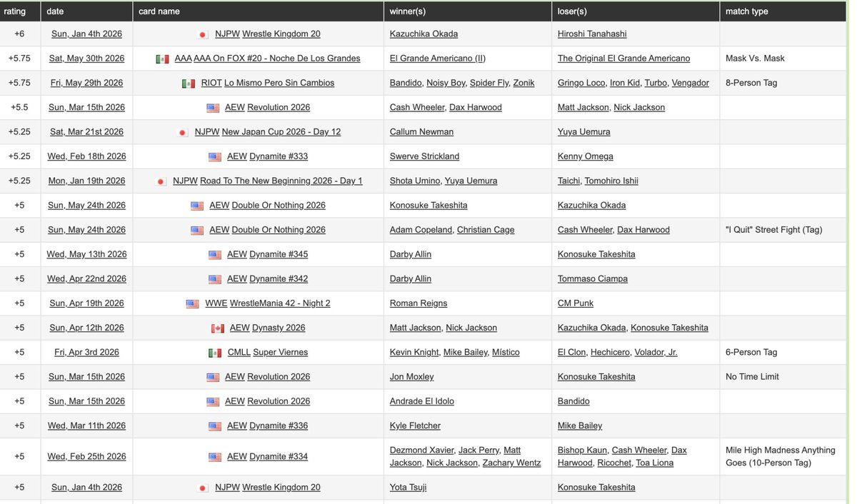The width and height of the screenshot is (857, 504).
Task: Open Callum Newman wrestler link
Action: tap(421, 132)
